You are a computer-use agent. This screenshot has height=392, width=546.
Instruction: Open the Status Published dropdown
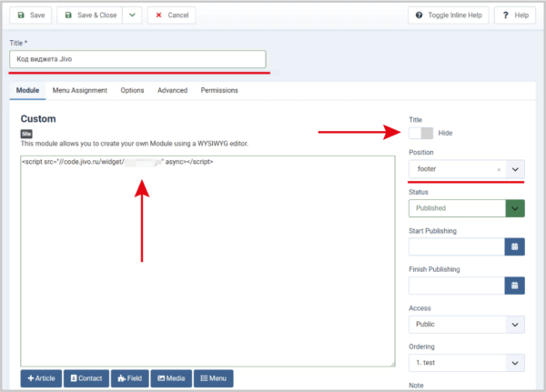[x=467, y=208]
